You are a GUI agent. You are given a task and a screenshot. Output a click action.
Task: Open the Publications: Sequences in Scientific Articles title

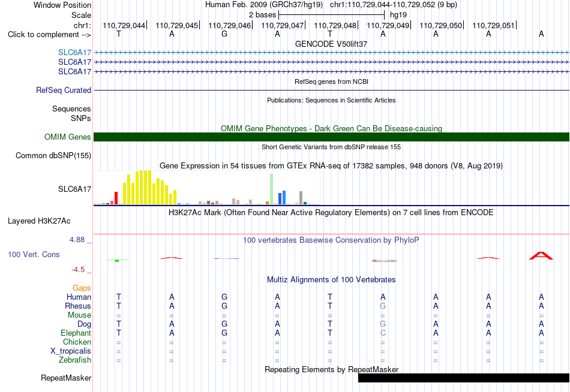(x=331, y=100)
